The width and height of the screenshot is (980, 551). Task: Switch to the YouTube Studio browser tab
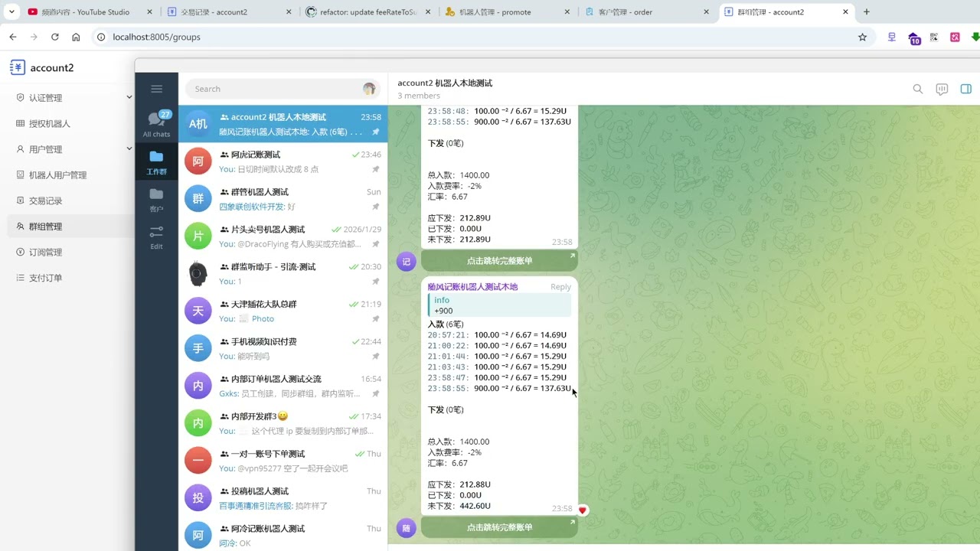(x=90, y=11)
